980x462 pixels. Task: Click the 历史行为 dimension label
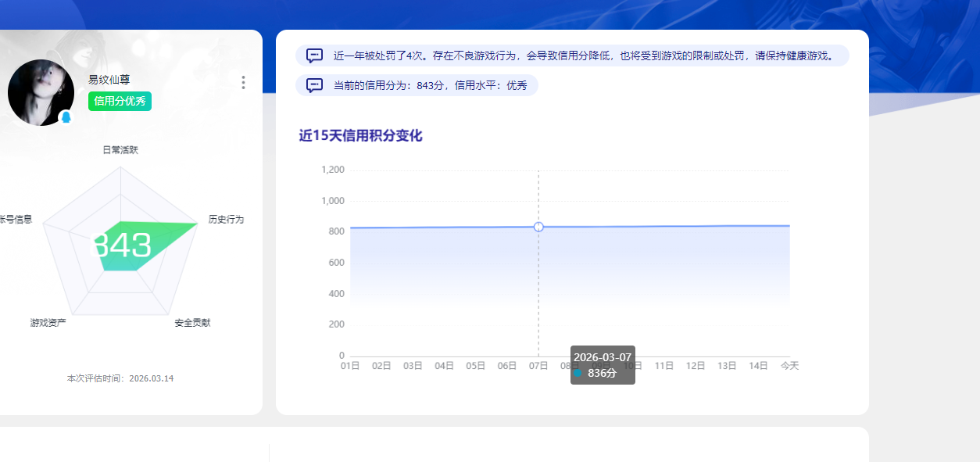point(227,219)
